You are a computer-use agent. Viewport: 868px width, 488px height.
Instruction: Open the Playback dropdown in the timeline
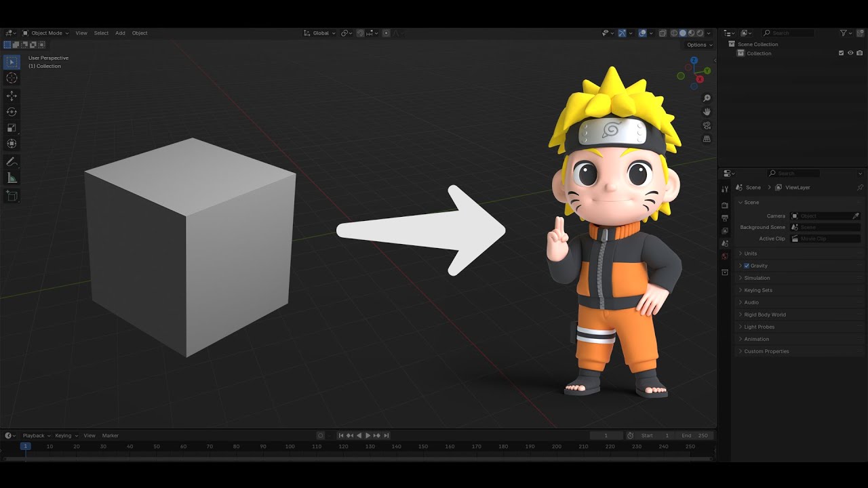point(36,435)
